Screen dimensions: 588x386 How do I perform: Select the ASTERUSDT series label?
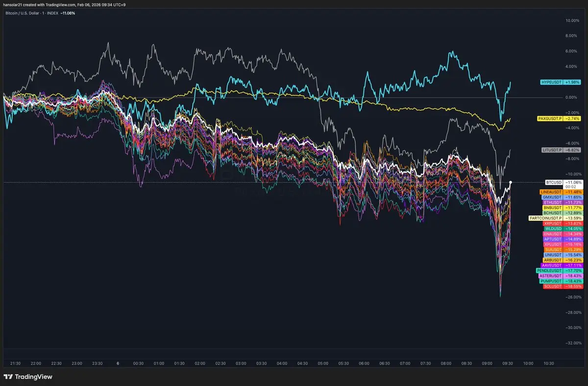pyautogui.click(x=551, y=276)
